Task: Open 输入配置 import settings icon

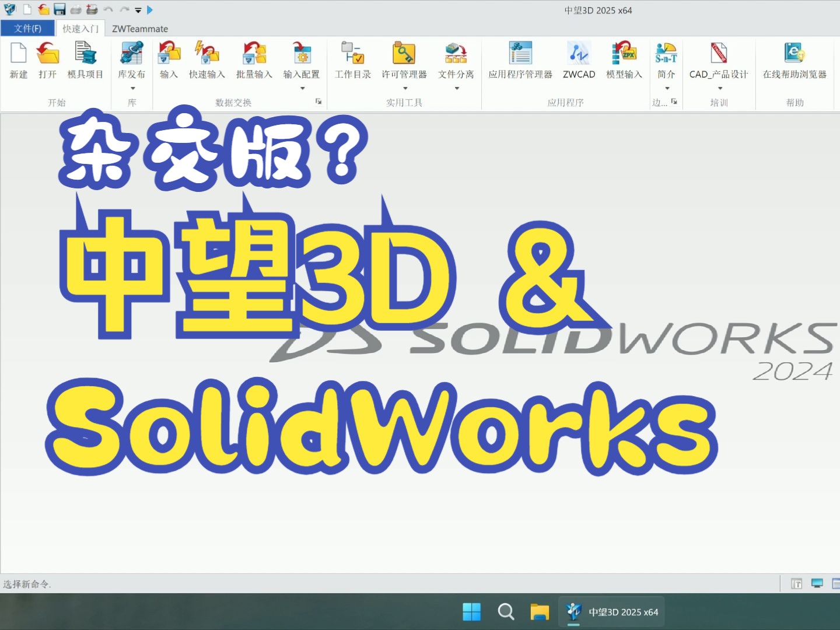Action: point(302,54)
